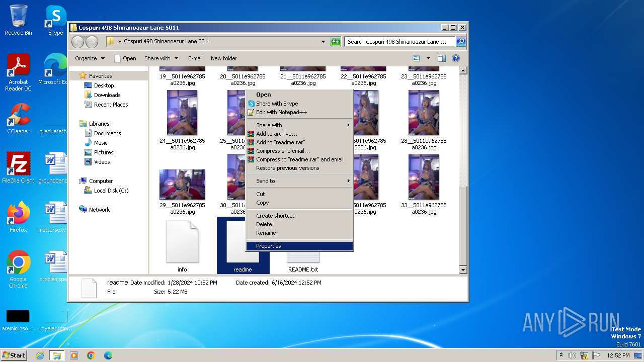Open Explorer help question mark icon
The image size is (644, 362).
point(456,58)
